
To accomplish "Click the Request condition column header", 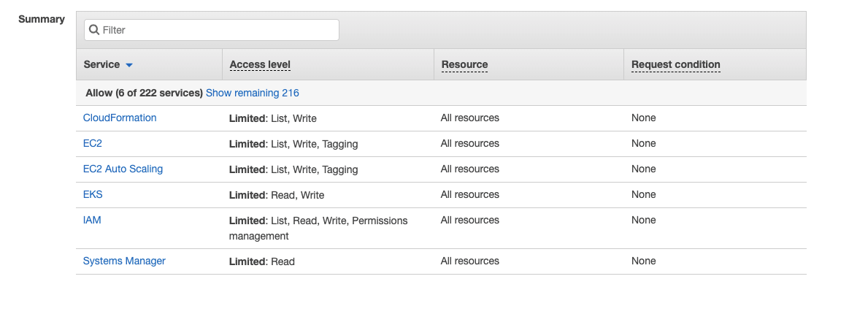I will (675, 64).
